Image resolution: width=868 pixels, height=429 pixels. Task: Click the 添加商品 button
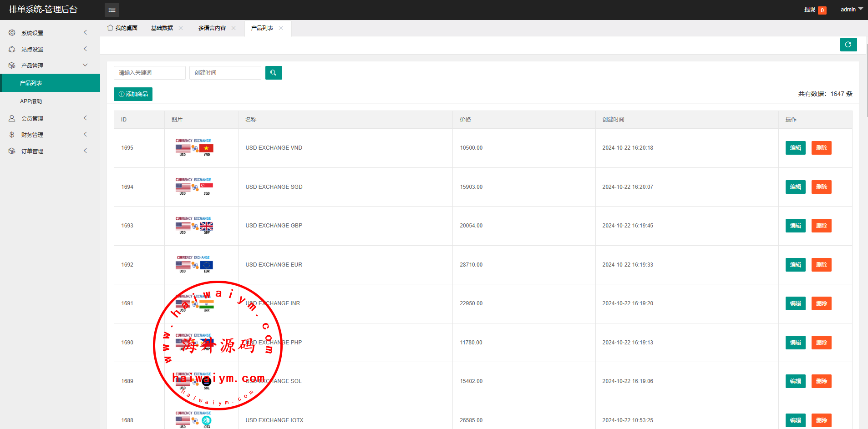pos(133,94)
